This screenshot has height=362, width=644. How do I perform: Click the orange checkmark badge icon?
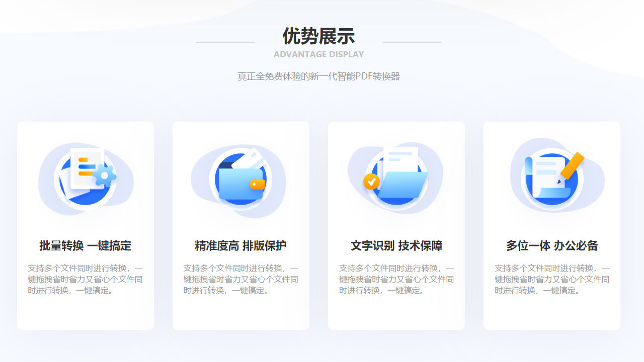[371, 182]
